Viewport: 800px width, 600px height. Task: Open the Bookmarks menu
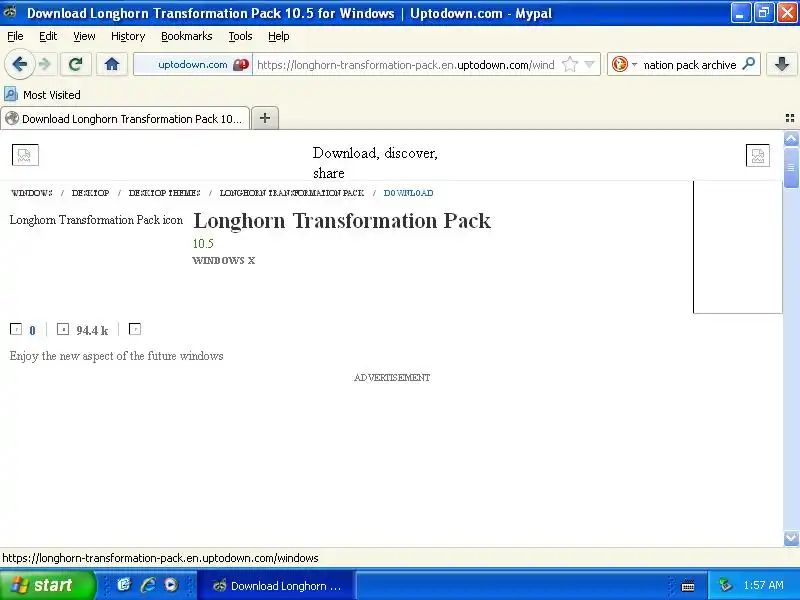click(x=186, y=36)
